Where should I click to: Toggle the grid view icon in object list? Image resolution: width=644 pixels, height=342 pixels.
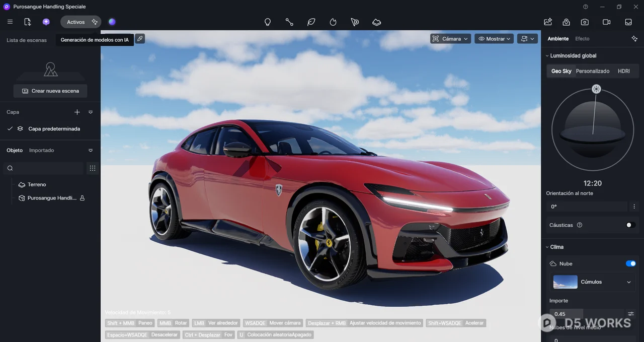pos(93,168)
